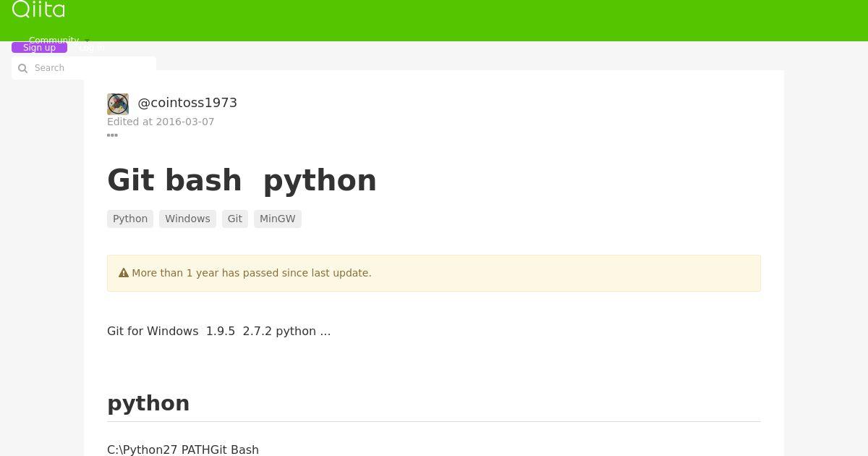Select the Python tag
868x456 pixels.
[x=130, y=219]
